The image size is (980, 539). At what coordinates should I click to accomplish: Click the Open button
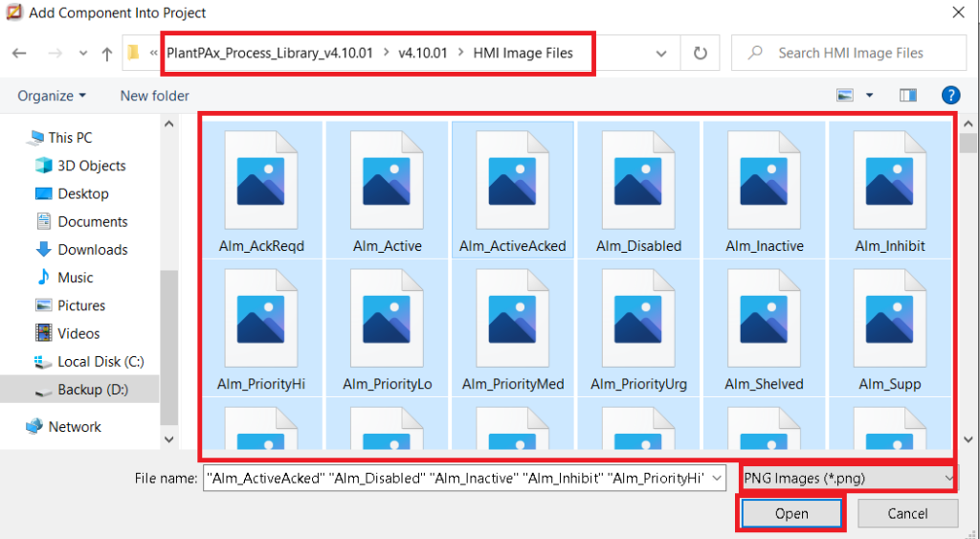[791, 513]
